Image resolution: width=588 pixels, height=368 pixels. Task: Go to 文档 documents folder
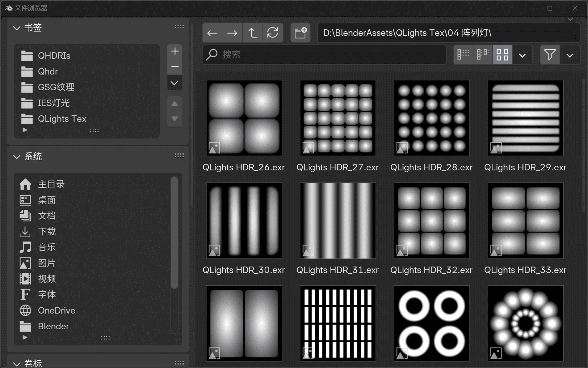(x=93, y=216)
